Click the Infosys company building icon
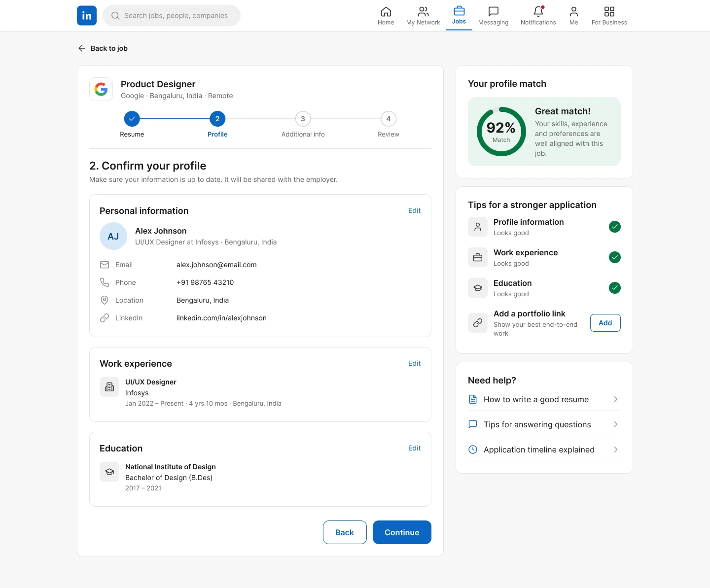The image size is (710, 588). (x=109, y=387)
